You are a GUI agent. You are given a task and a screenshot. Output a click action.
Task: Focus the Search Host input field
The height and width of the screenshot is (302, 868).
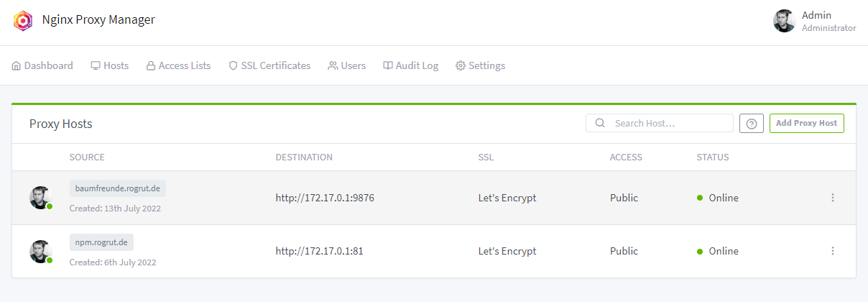(x=668, y=124)
